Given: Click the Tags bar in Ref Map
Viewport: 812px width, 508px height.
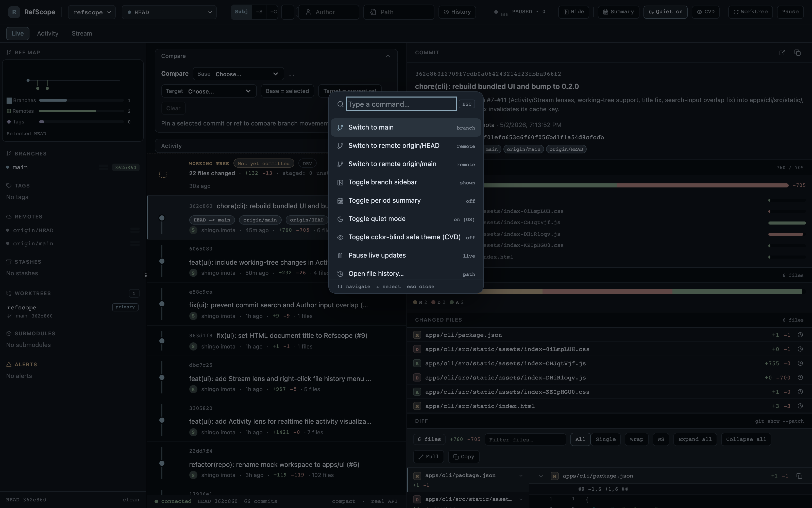Looking at the screenshot, I should click(x=81, y=122).
